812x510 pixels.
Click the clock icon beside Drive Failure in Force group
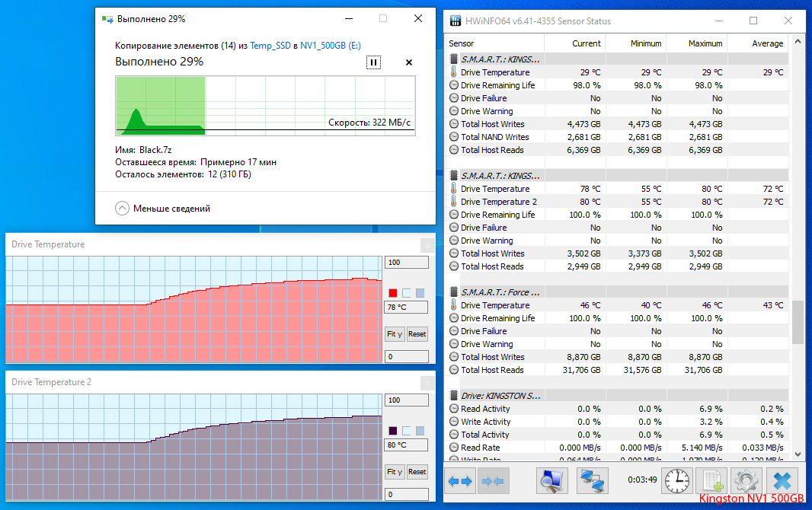tap(454, 331)
